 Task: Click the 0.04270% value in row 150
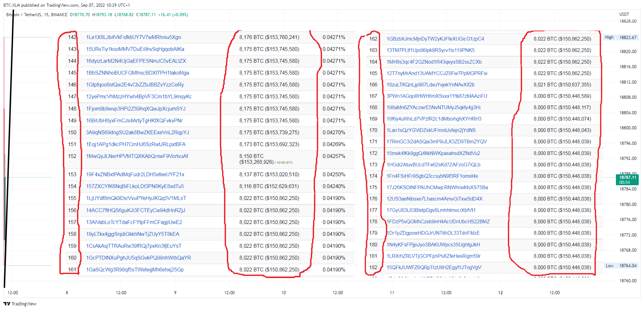click(x=334, y=133)
